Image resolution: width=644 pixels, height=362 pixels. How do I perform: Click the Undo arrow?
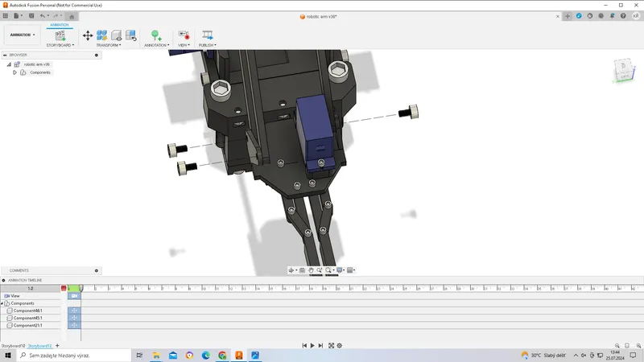click(x=43, y=16)
